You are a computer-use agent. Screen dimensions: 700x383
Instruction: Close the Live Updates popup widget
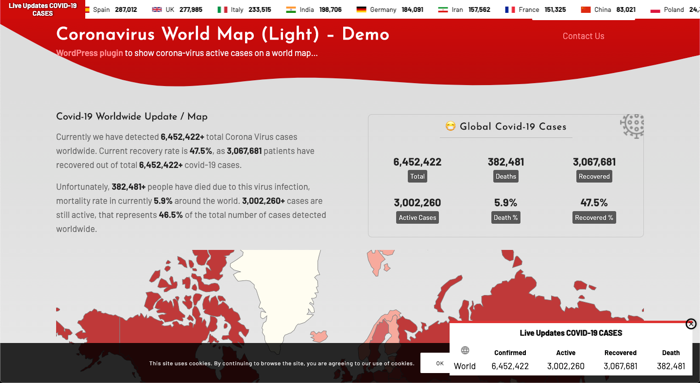[691, 324]
